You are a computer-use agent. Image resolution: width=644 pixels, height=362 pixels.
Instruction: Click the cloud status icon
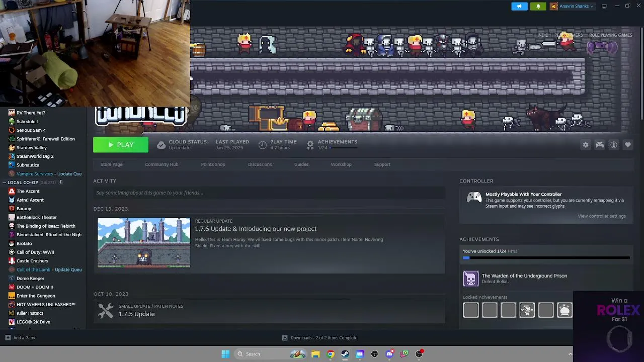pyautogui.click(x=161, y=145)
